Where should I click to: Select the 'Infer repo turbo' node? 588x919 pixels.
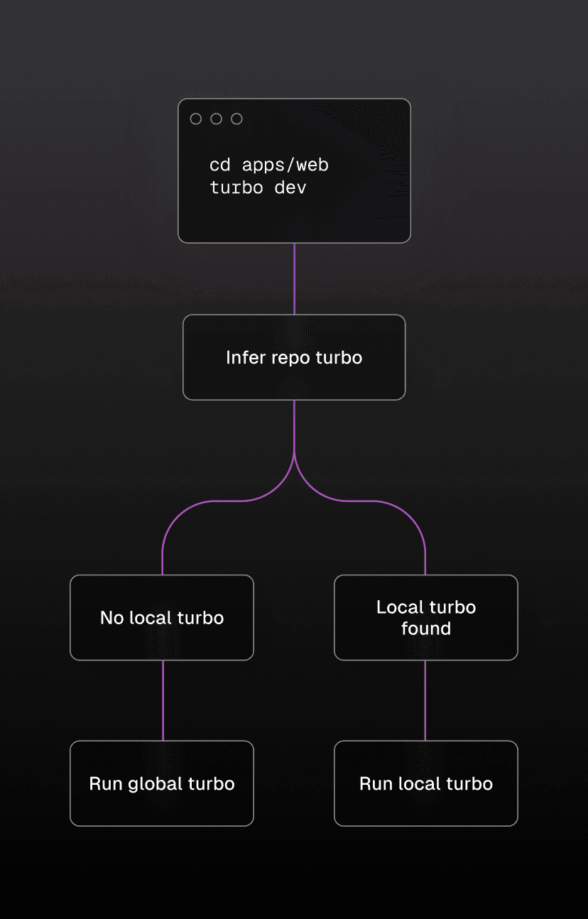pyautogui.click(x=294, y=357)
